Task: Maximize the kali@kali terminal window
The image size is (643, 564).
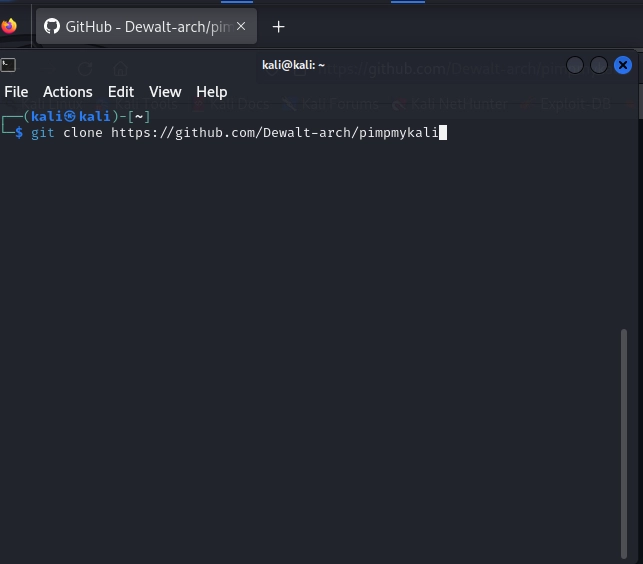Action: click(599, 65)
